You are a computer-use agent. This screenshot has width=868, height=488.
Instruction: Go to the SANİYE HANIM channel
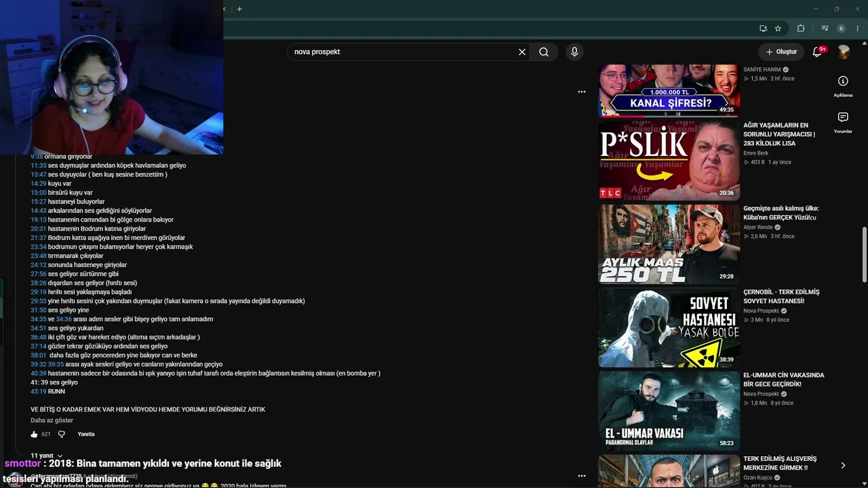(762, 70)
